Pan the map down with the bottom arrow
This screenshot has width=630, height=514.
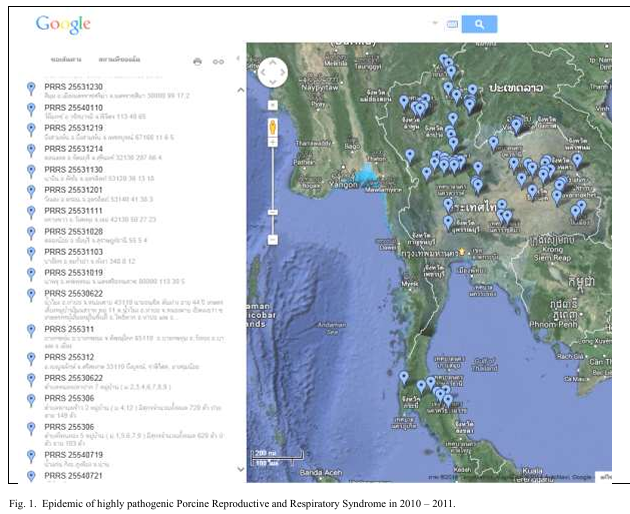coord(272,82)
